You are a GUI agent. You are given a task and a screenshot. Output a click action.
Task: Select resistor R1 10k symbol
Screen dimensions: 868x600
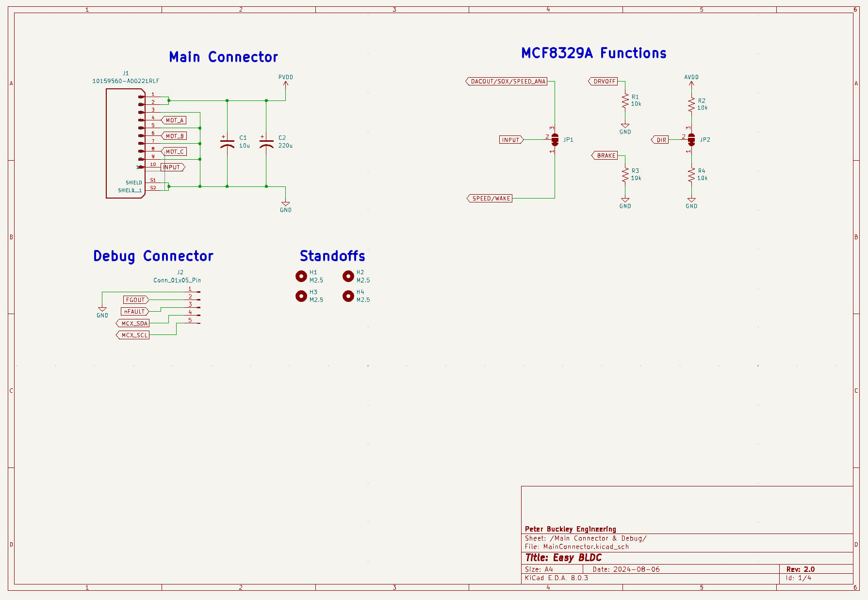click(625, 101)
